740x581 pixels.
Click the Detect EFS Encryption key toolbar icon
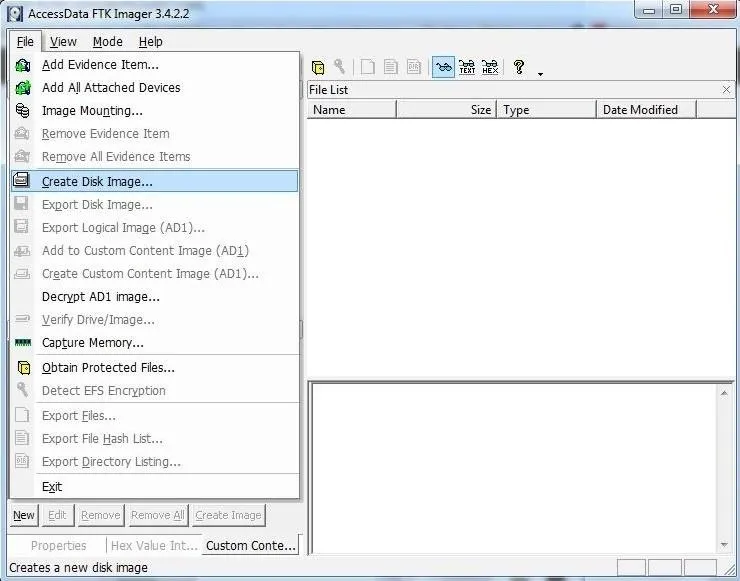(339, 67)
